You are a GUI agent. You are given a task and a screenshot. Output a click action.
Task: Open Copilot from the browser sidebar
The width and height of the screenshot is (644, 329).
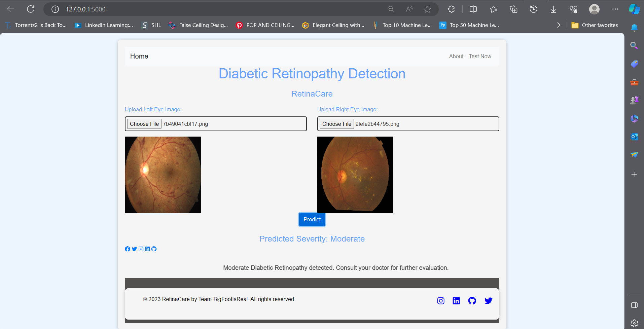(634, 9)
